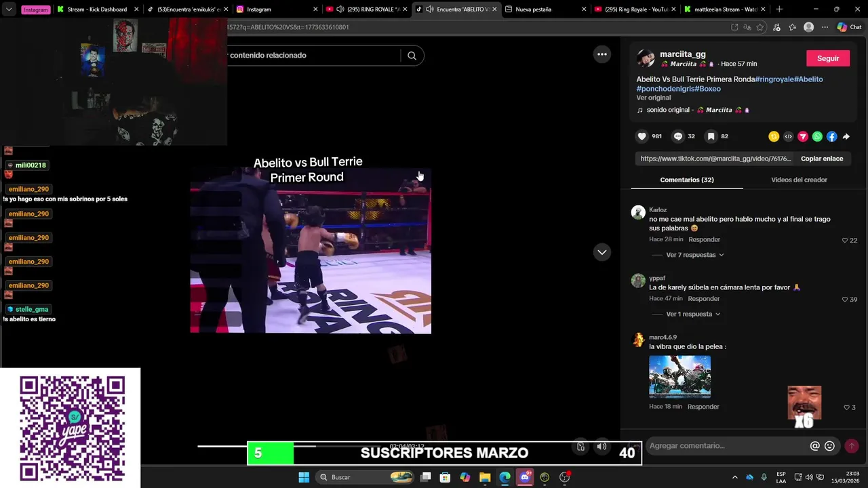
Task: Reply to Karloz's comment
Action: [x=704, y=240]
